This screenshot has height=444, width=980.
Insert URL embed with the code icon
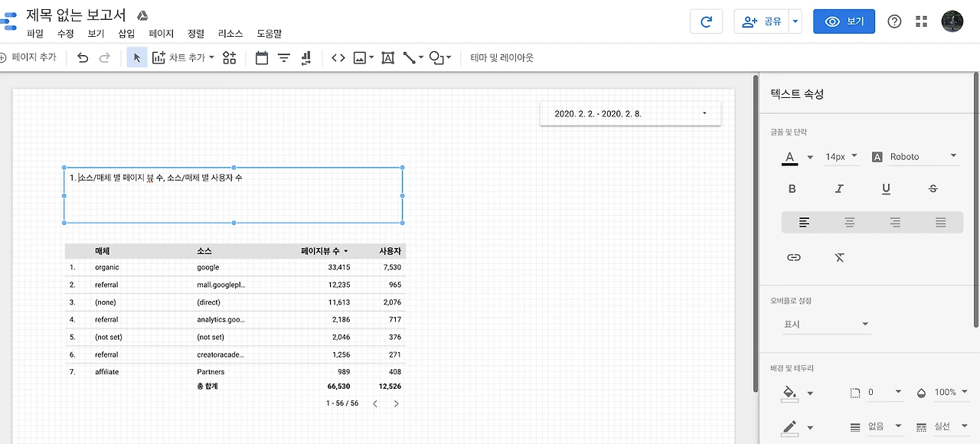click(338, 57)
